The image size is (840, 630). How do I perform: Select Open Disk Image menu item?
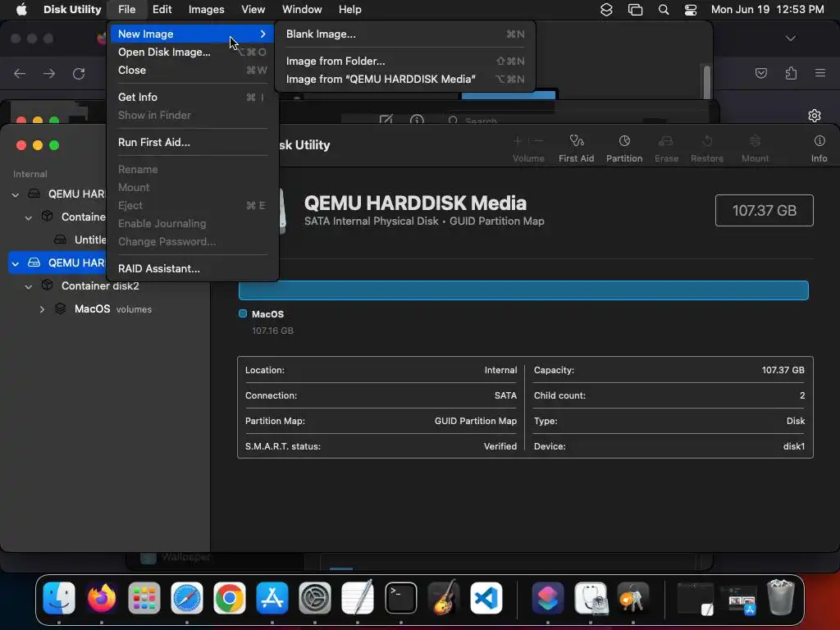click(192, 52)
